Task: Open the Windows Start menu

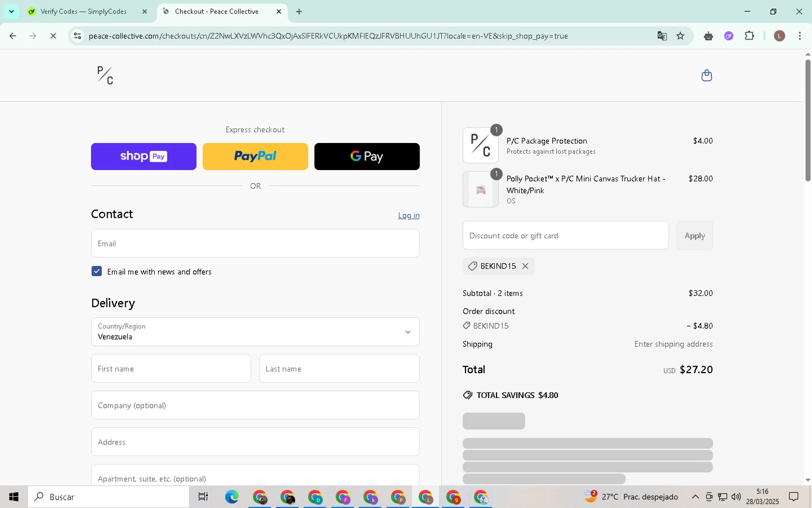Action: click(x=14, y=497)
